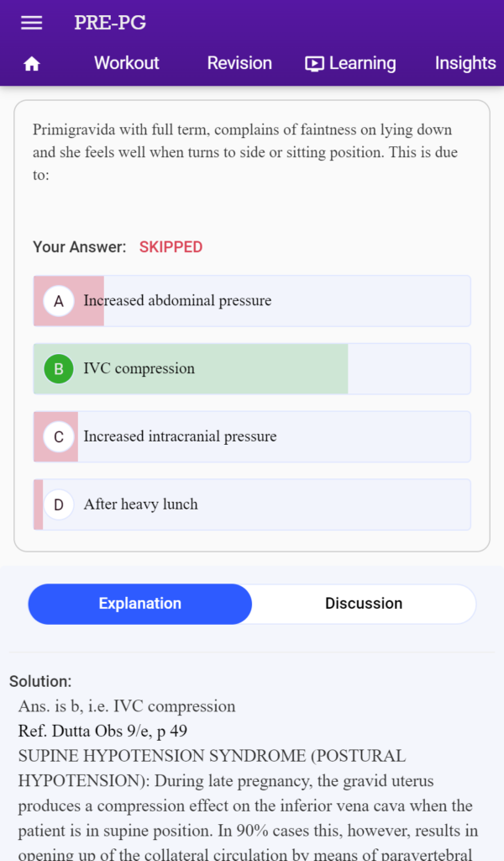Viewport: 504px width, 861px height.
Task: Select the green option B circle
Action: click(59, 369)
